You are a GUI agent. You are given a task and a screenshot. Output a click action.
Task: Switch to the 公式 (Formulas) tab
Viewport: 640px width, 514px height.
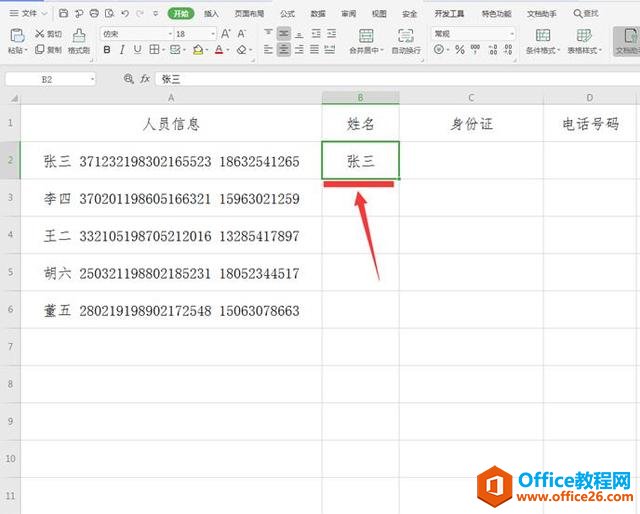pyautogui.click(x=287, y=13)
